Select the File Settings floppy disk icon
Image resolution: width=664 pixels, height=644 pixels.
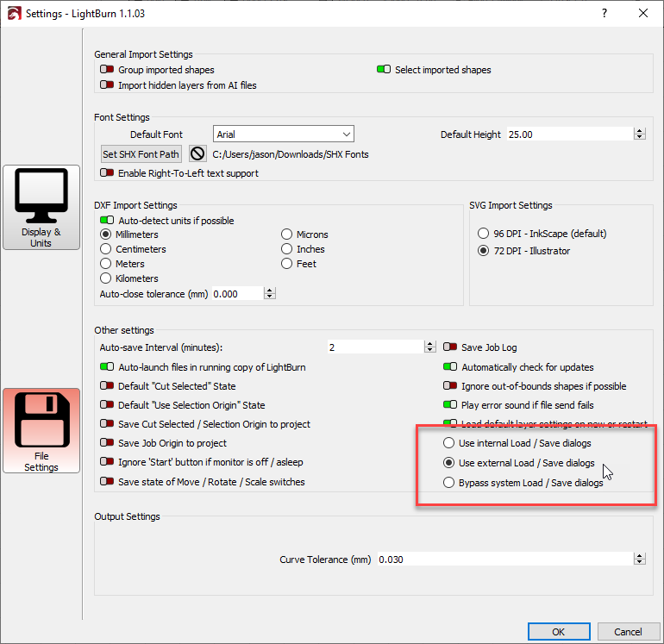point(41,429)
